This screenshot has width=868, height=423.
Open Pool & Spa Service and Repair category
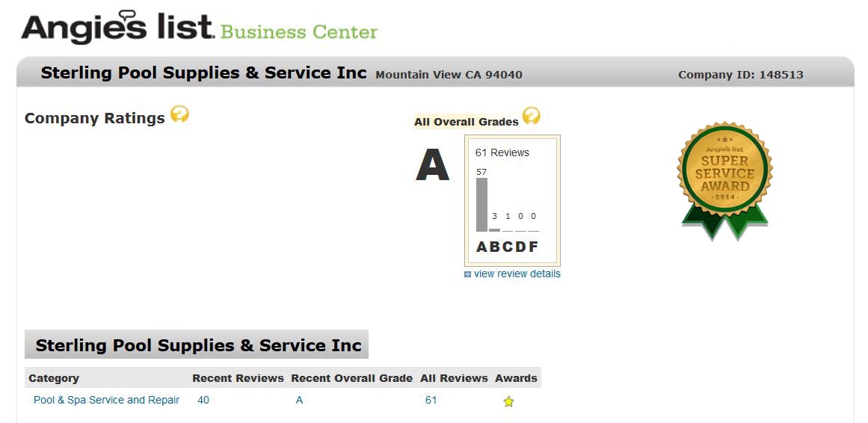106,400
